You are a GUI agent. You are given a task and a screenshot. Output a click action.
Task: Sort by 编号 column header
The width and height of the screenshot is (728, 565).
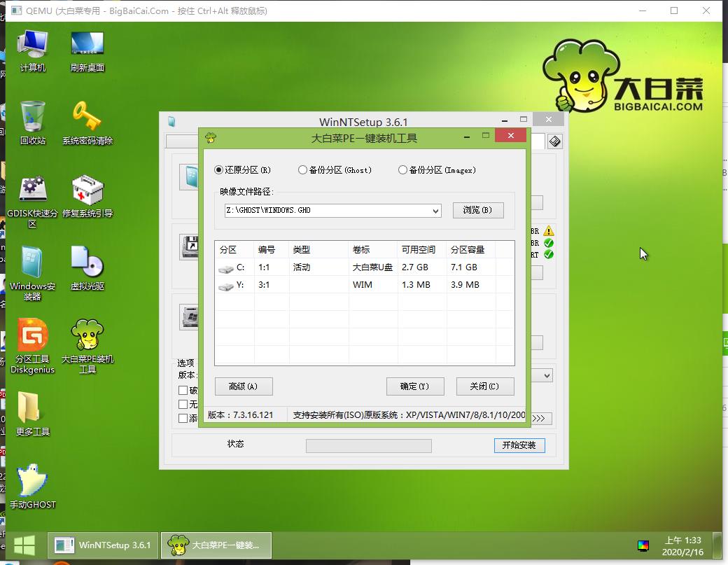click(x=272, y=250)
